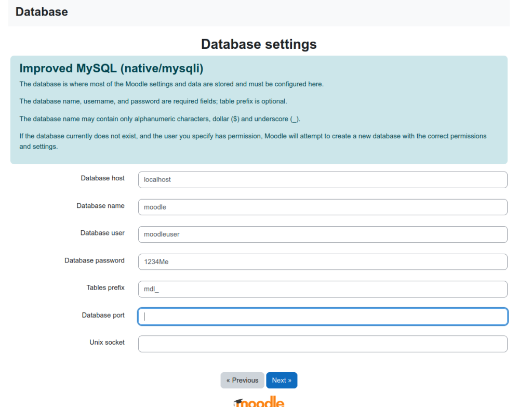Click the "Database name" label
532x407 pixels.
100,206
